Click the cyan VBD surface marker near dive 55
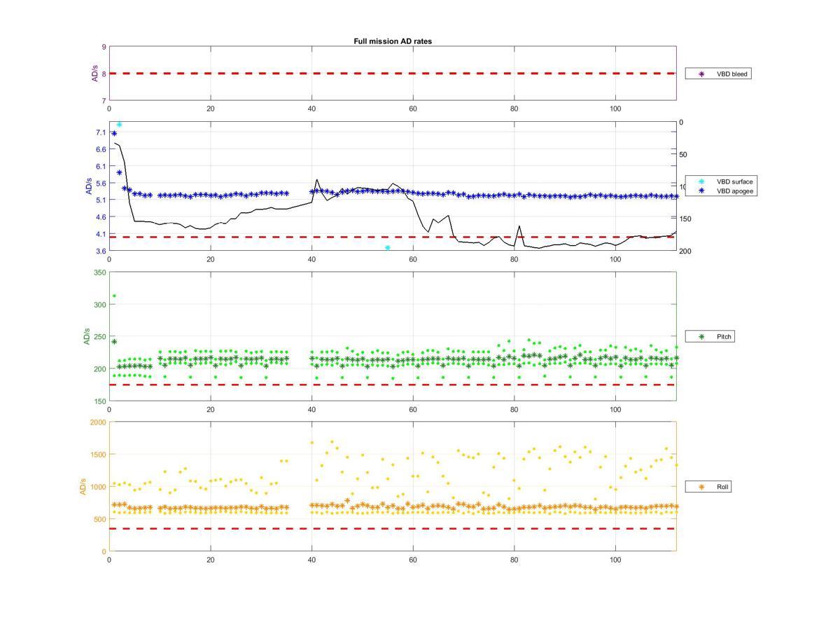Viewport: 840px width, 620px height. [387, 248]
